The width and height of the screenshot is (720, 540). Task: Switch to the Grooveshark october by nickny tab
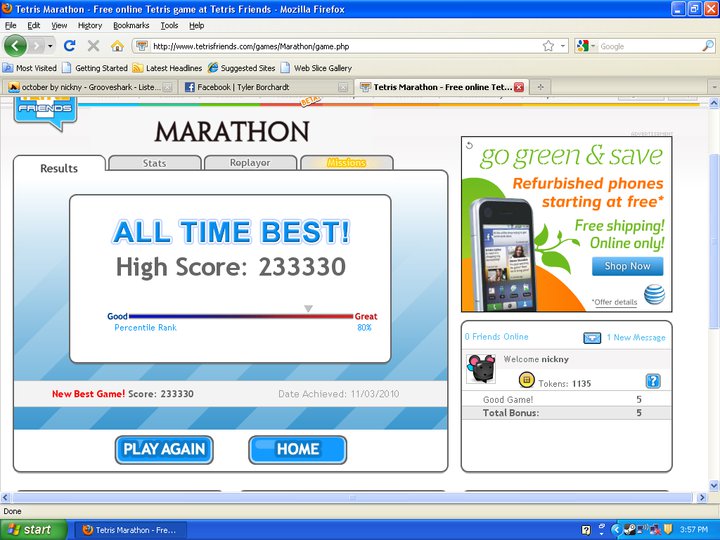click(x=90, y=87)
